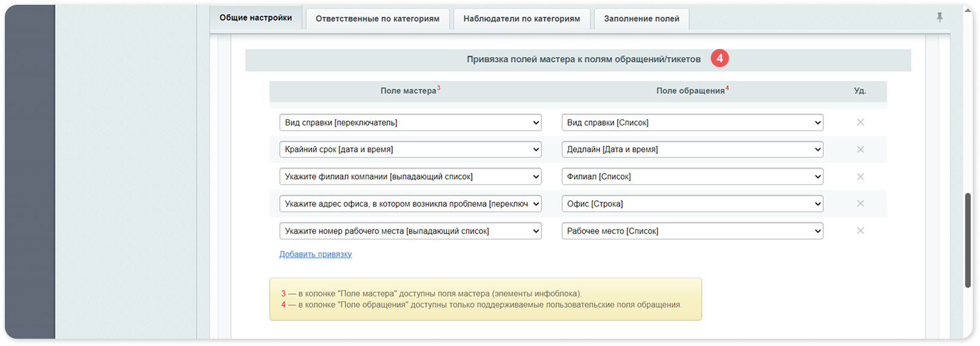The image size is (980, 346).
Task: Expand Укажите адрес офиса dropdown
Action: 410,204
